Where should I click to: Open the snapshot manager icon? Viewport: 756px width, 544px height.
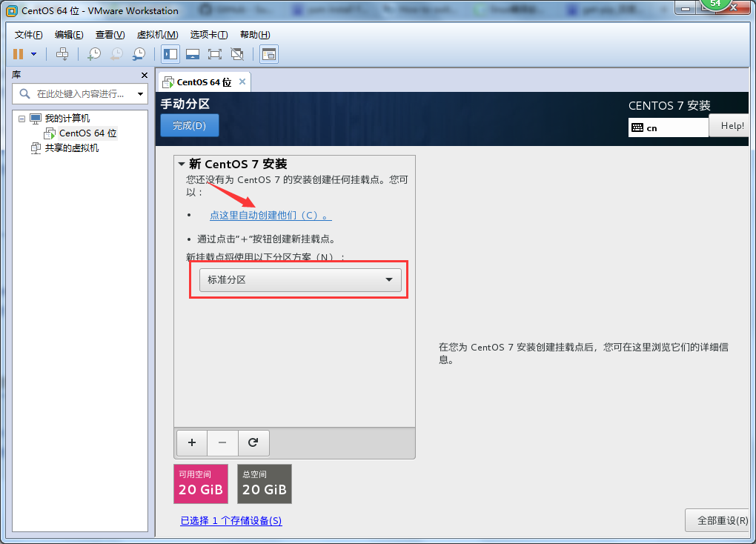coord(139,54)
